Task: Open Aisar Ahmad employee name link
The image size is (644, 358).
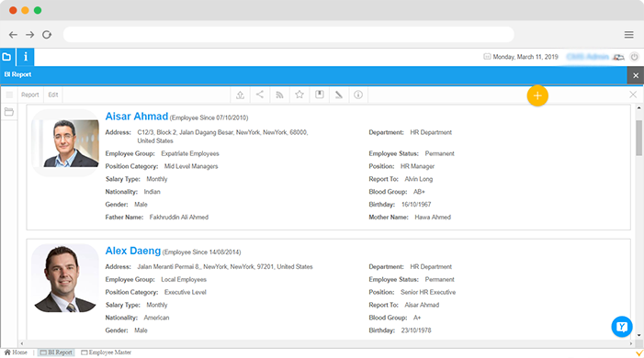Action: pos(136,117)
